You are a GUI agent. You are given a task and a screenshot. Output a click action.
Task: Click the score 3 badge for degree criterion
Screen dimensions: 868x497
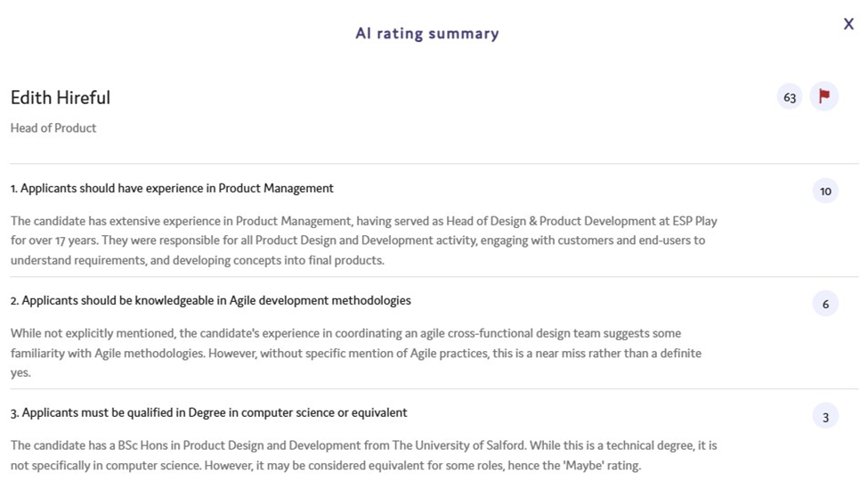[825, 417]
